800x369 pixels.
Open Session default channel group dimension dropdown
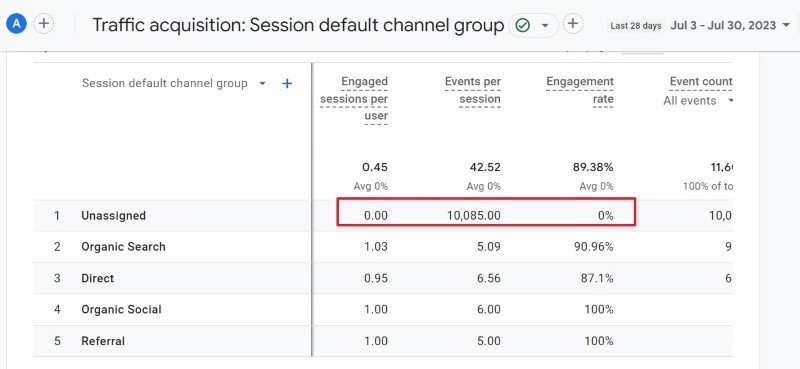[x=262, y=83]
